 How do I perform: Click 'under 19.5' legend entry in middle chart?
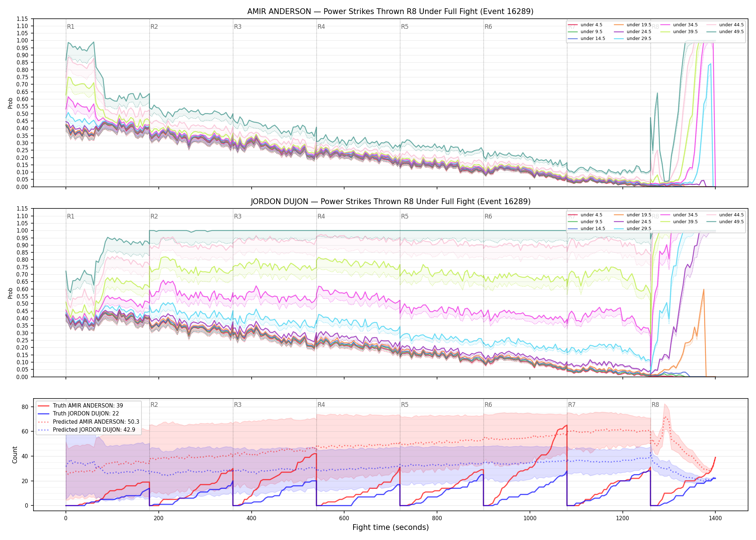tap(633, 215)
